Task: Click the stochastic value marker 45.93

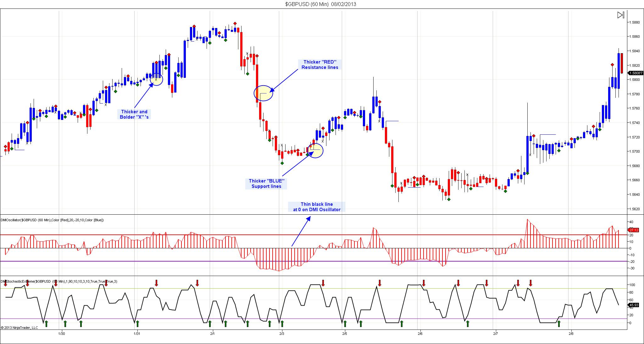Action: pyautogui.click(x=634, y=305)
